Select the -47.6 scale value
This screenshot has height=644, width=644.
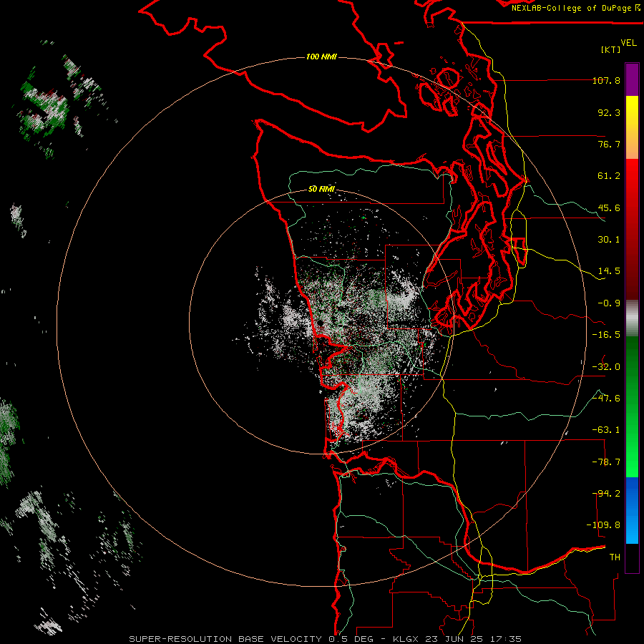(x=606, y=399)
